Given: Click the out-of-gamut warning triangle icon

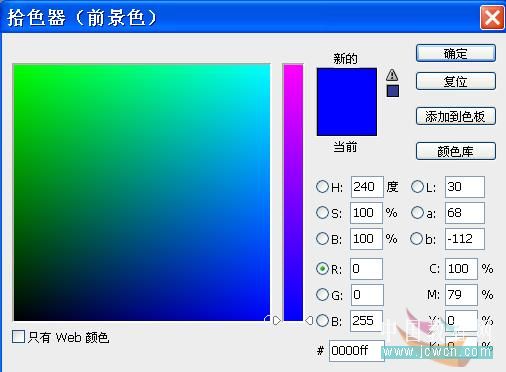Looking at the screenshot, I should (x=392, y=75).
